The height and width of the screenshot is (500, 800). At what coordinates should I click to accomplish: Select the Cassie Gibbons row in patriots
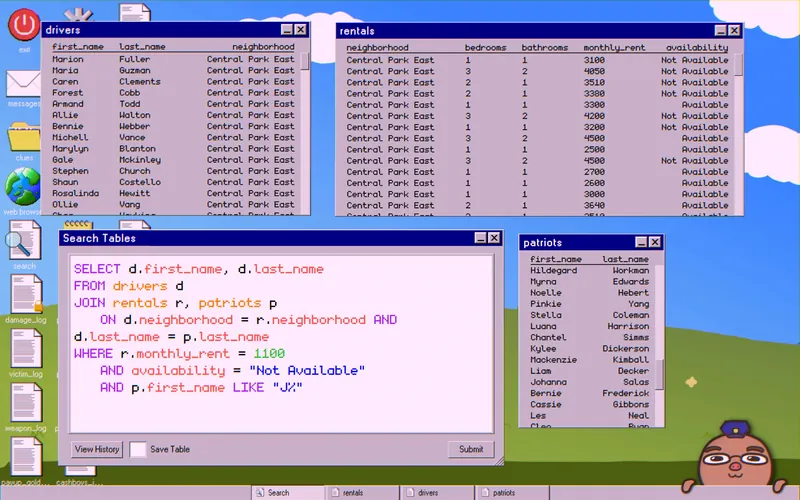pyautogui.click(x=589, y=405)
